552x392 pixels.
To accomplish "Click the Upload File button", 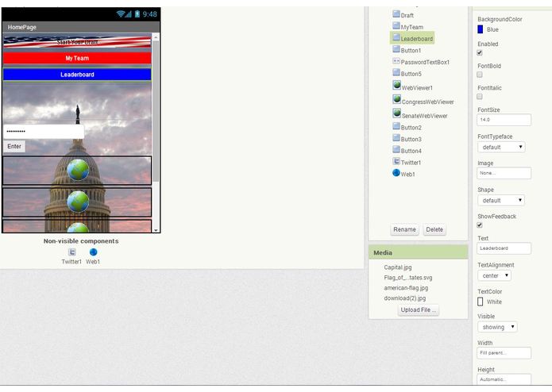I will tap(419, 309).
